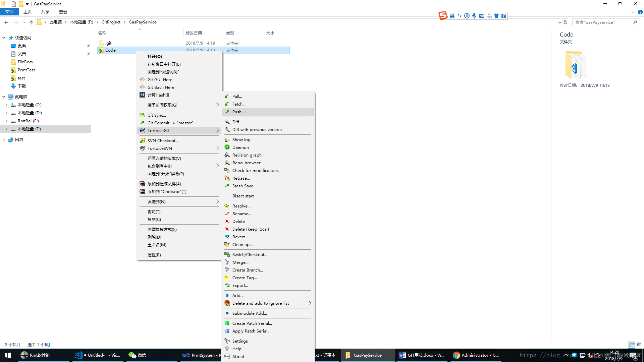
Task: Expand local disk C: tree node
Action: click(6, 105)
